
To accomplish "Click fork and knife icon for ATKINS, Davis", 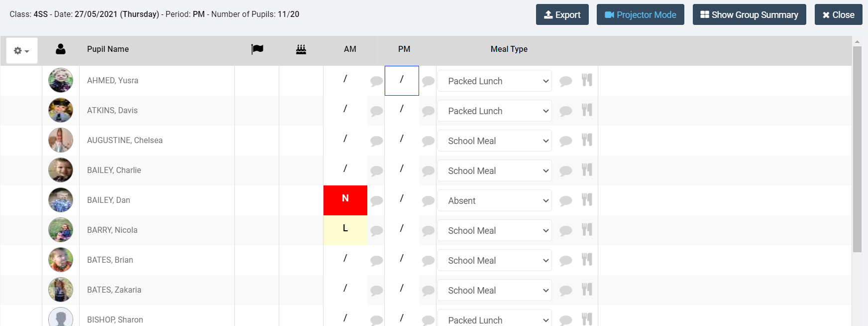I will 587,110.
